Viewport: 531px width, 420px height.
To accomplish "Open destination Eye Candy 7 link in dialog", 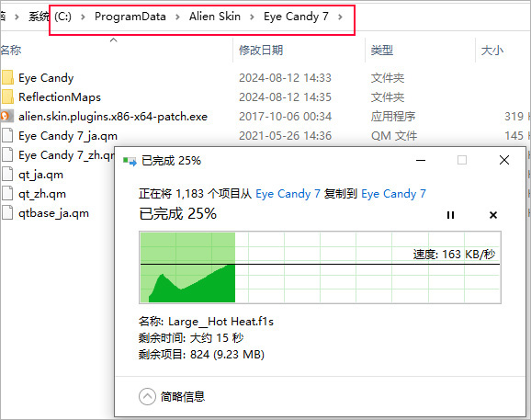I will pyautogui.click(x=393, y=194).
